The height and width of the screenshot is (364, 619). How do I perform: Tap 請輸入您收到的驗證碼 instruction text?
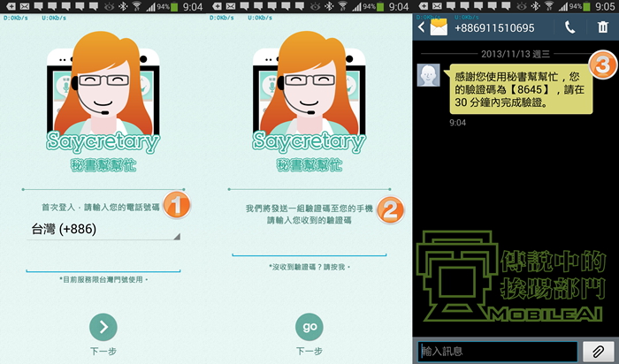(x=309, y=220)
